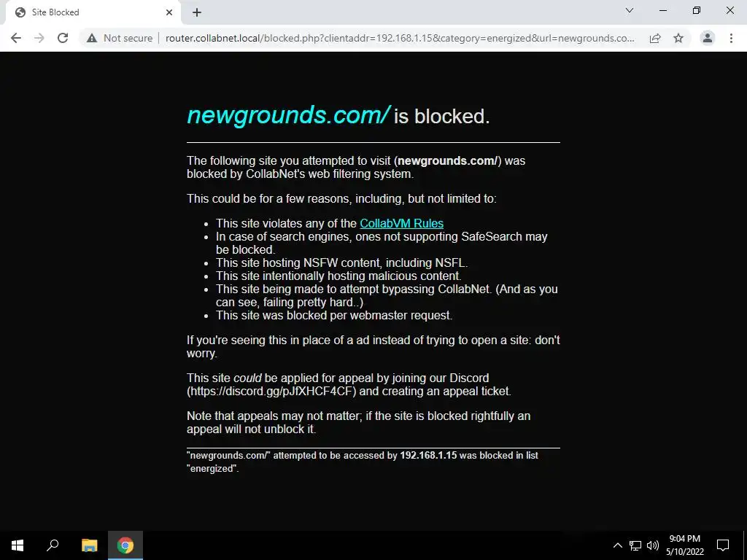Screen dimensions: 747x560
Task: Open the CollabVM Rules link
Action: (402, 223)
